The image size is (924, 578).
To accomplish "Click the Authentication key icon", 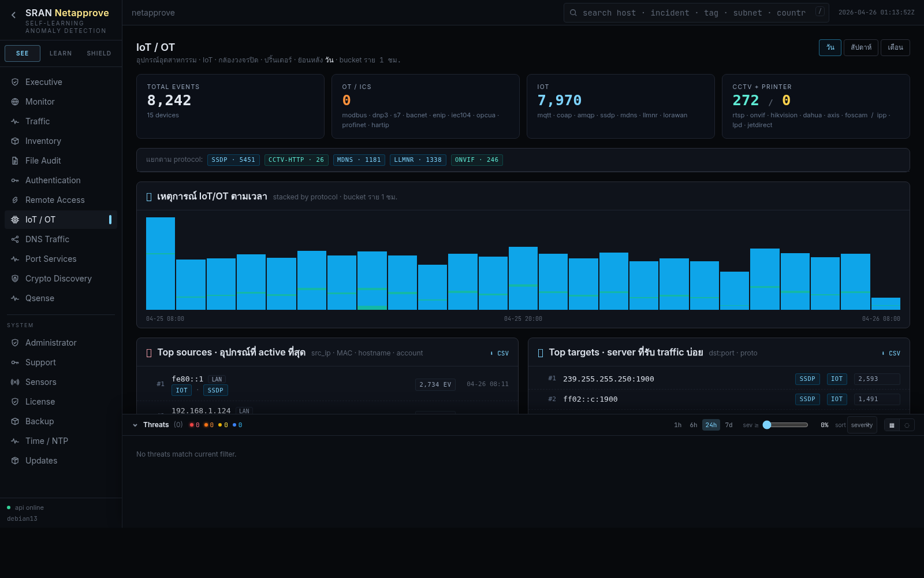I will (15, 180).
